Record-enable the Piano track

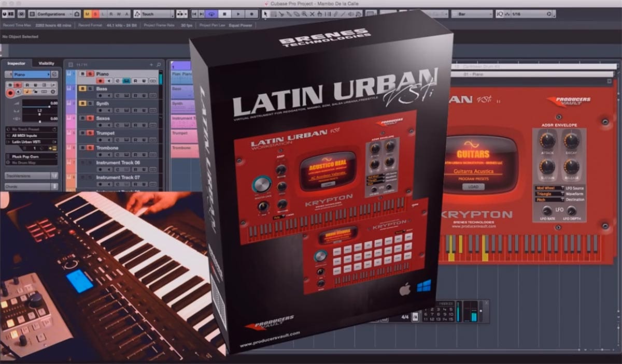(100, 81)
